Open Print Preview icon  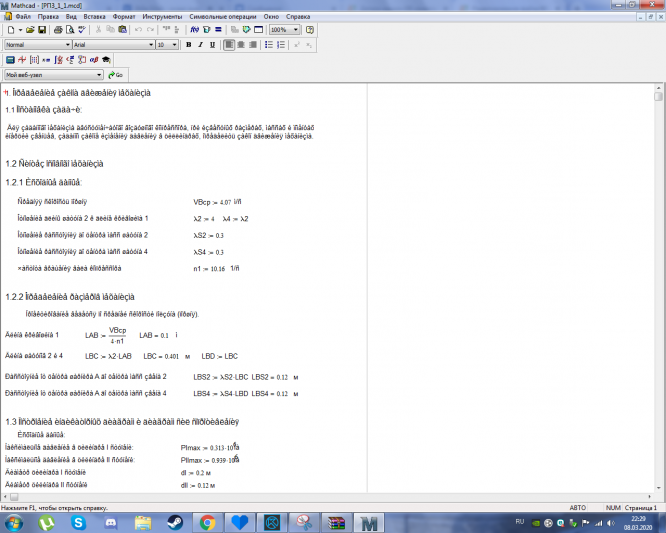[70, 30]
